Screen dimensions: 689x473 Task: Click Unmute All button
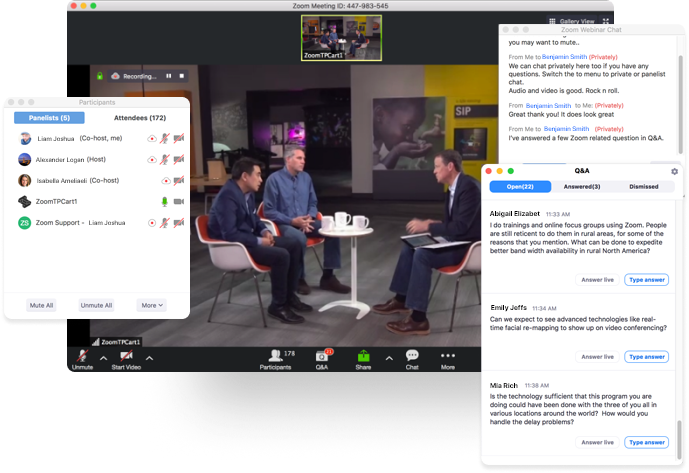96,305
